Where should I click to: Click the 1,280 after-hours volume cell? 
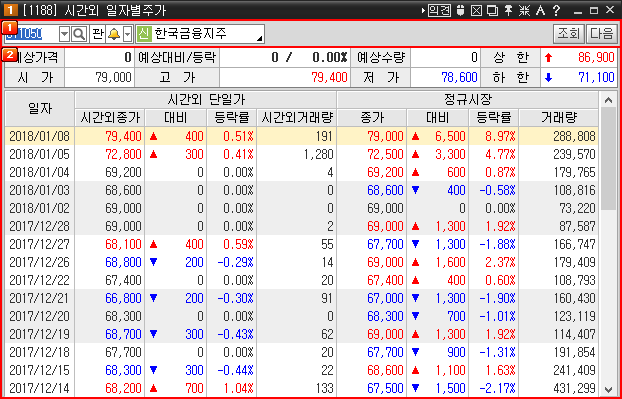[296, 154]
